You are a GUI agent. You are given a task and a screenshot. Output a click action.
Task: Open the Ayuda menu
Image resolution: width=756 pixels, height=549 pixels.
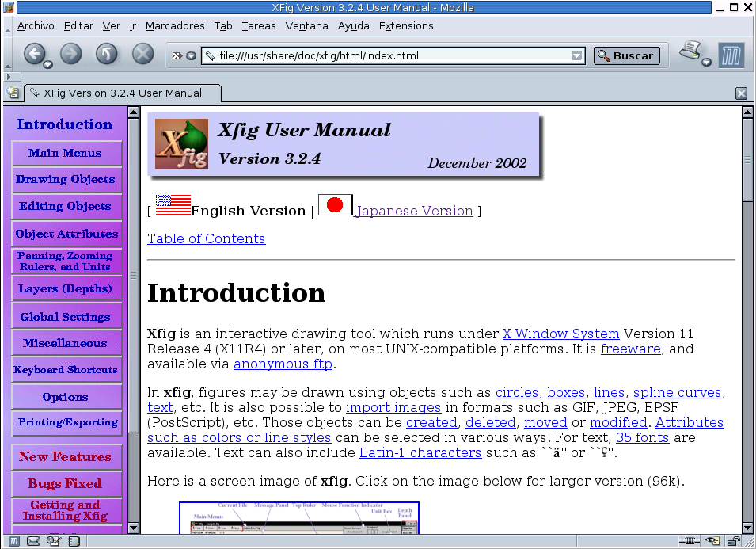[353, 26]
